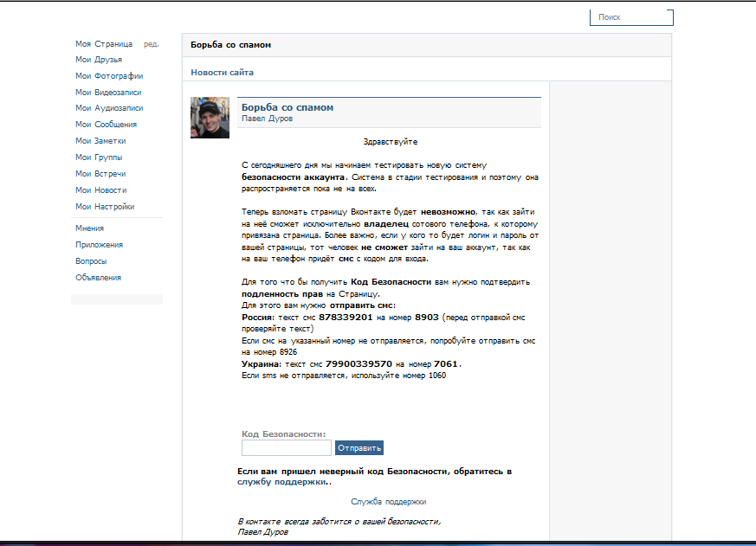Click the author profile photo
The image size is (756, 546).
click(210, 118)
